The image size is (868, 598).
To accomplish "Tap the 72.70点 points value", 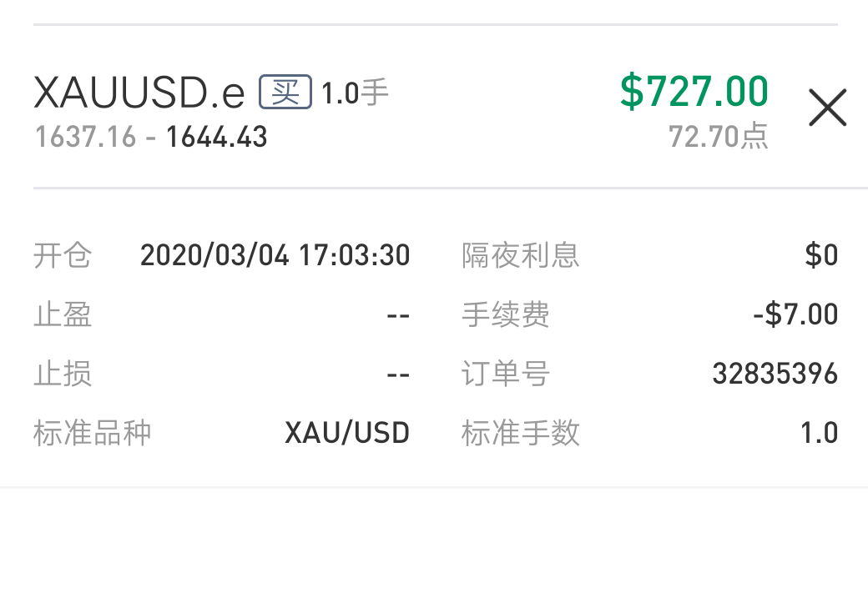I will [x=718, y=136].
